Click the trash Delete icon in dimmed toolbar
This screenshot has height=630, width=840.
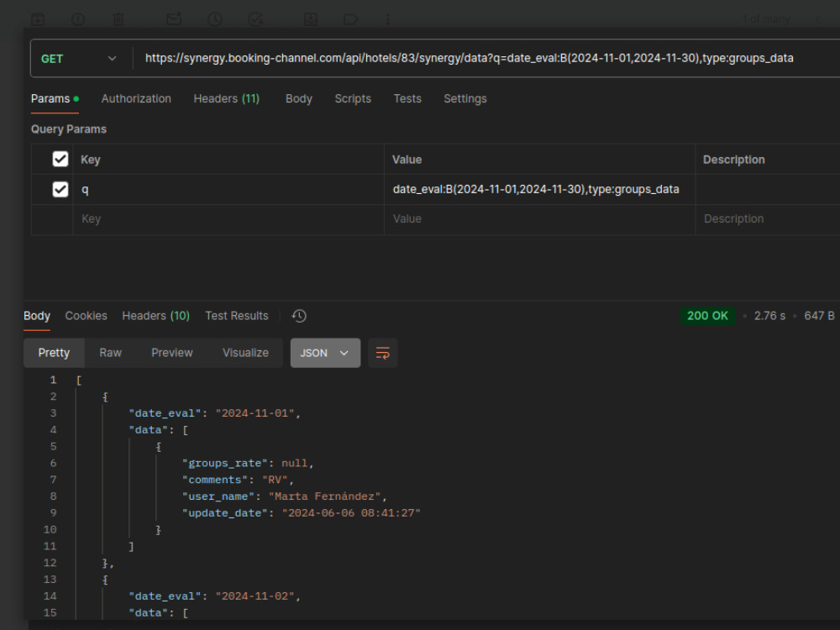click(x=118, y=20)
